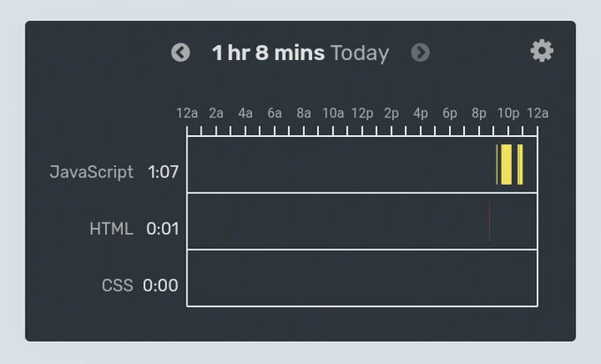Viewport: 601px width, 364px height.
Task: Select the CSS language label
Action: [x=118, y=285]
